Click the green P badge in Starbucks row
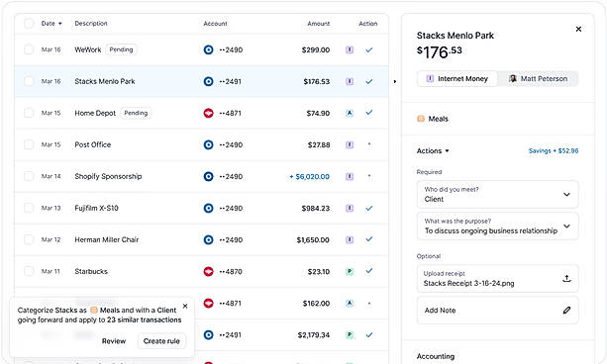Viewport: 607px width, 364px height. 350,272
